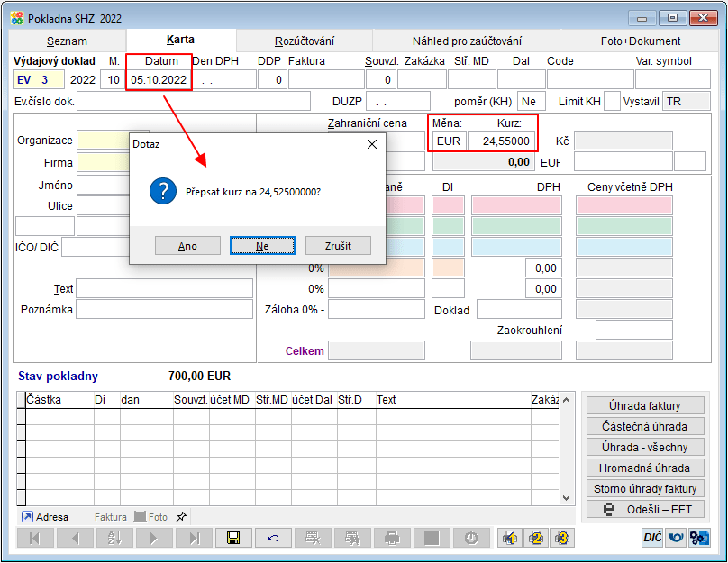Viewport: 728px width, 563px height.
Task: Click the blue postal horn icon
Action: tap(676, 538)
